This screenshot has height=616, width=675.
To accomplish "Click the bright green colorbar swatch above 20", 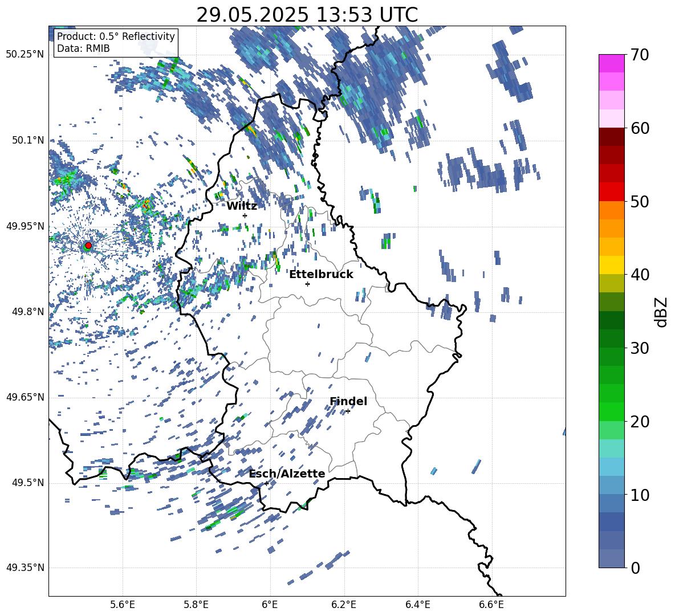I will [611, 411].
